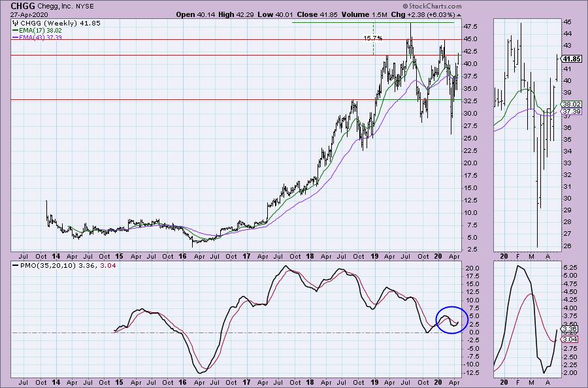Click the Chg +2.38 (+6.03%) value
The height and width of the screenshot is (388, 588).
(x=423, y=14)
